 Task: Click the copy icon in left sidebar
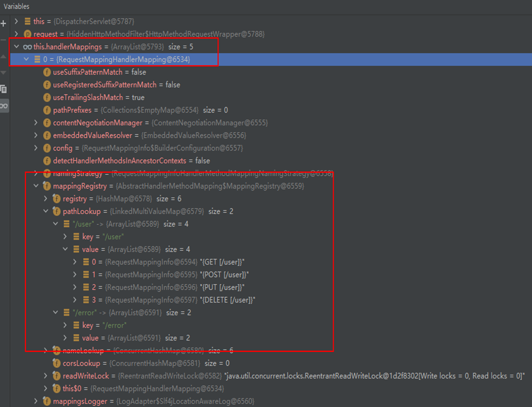[x=3, y=89]
